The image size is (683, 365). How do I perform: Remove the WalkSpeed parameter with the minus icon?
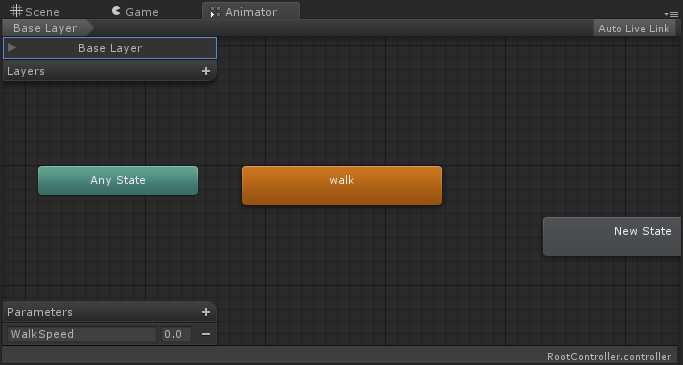pyautogui.click(x=206, y=334)
